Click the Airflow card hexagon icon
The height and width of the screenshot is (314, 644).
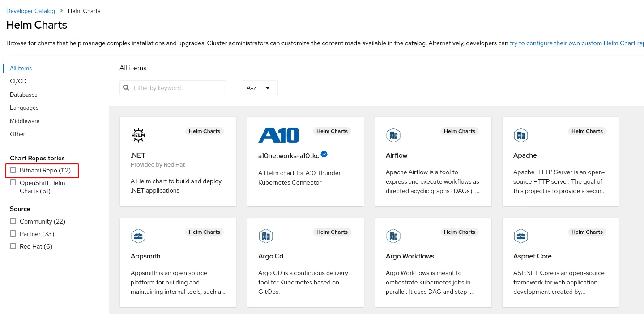393,135
